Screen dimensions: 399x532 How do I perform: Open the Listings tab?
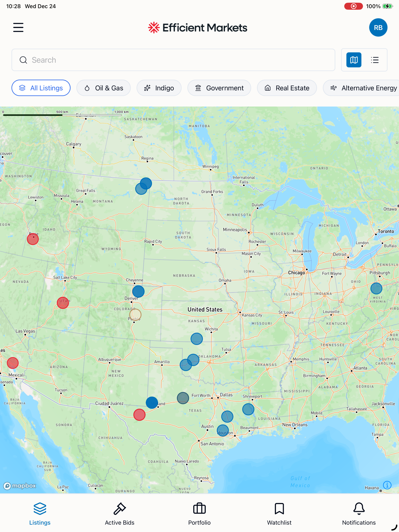click(40, 514)
